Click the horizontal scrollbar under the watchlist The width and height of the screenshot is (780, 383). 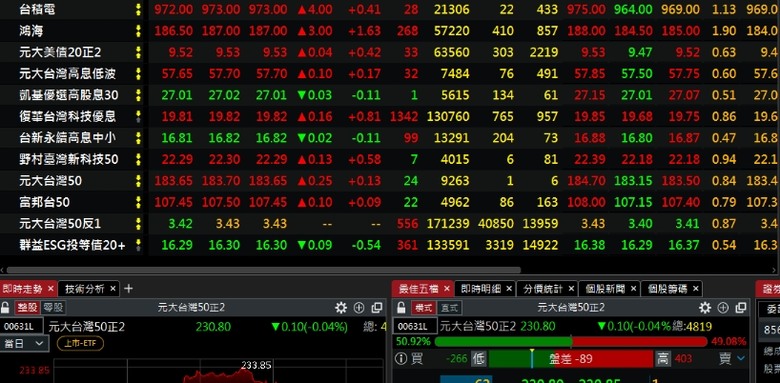click(264, 270)
